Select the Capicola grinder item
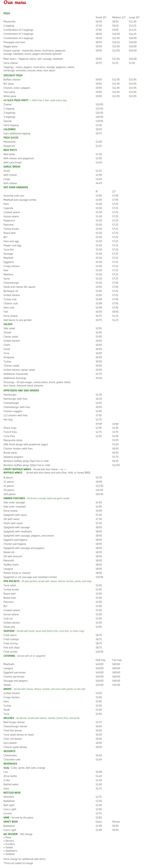This screenshot has width=158, height=868. pos(8,208)
